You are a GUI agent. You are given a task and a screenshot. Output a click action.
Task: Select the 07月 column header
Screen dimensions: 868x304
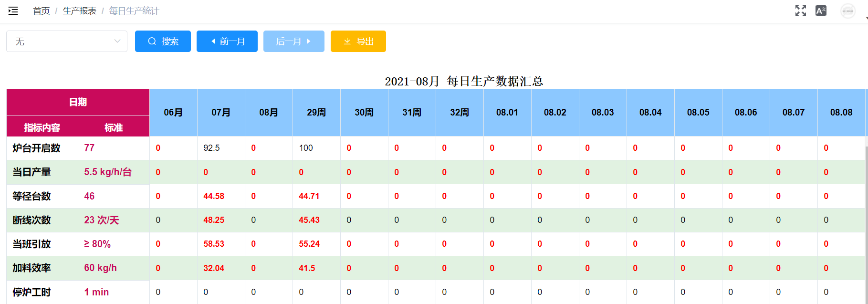(221, 113)
